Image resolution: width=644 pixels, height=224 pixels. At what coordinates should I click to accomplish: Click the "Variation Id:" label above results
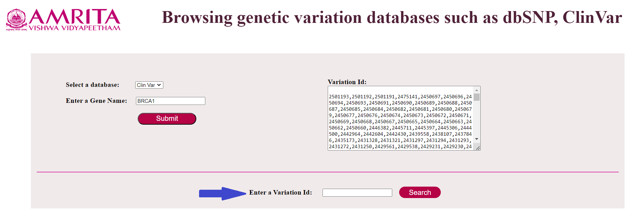pos(347,82)
